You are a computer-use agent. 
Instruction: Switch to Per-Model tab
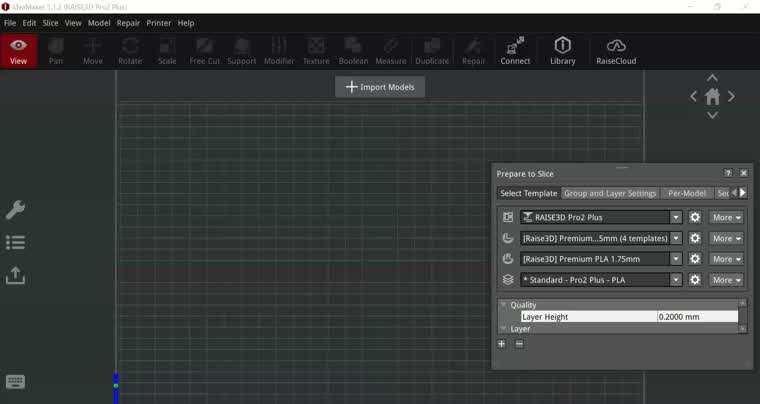(x=687, y=193)
